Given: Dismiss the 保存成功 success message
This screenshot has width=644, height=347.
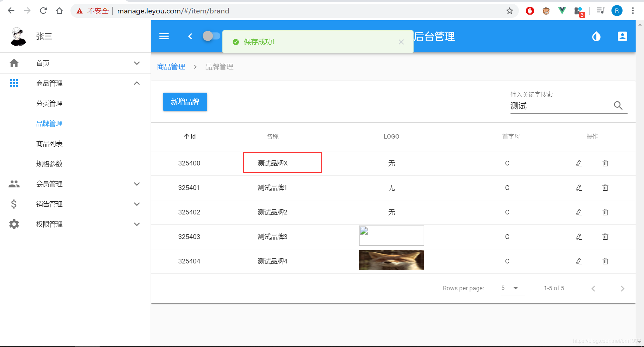Looking at the screenshot, I should click(401, 42).
